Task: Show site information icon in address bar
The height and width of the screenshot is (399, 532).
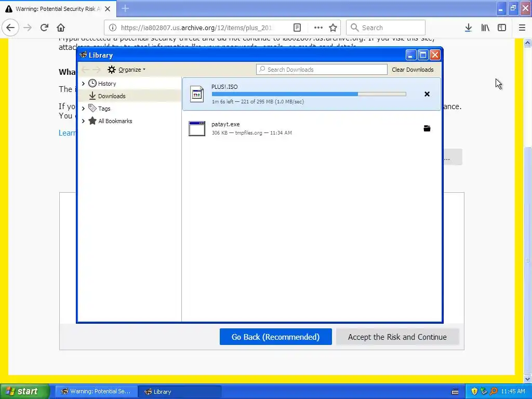Action: (x=113, y=28)
